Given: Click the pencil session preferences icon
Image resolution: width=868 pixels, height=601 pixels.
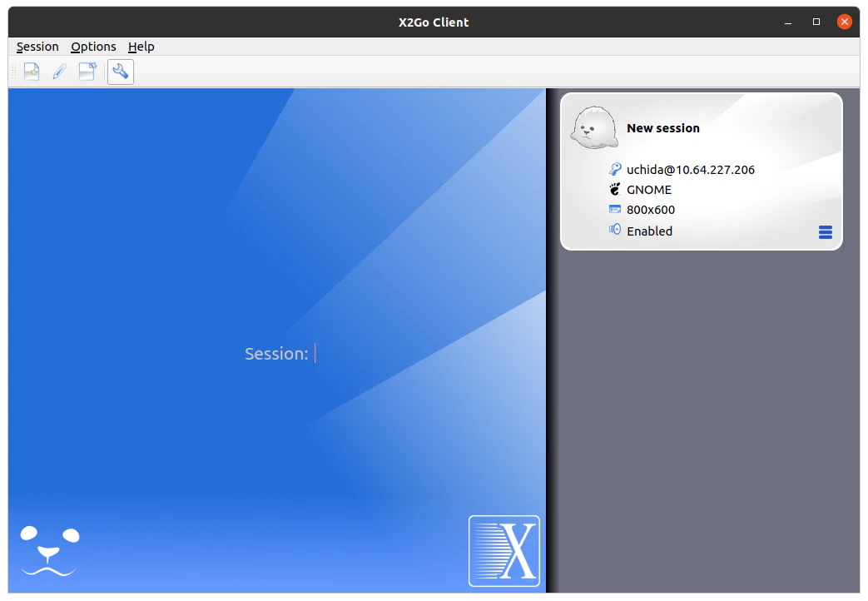Looking at the screenshot, I should click(59, 72).
